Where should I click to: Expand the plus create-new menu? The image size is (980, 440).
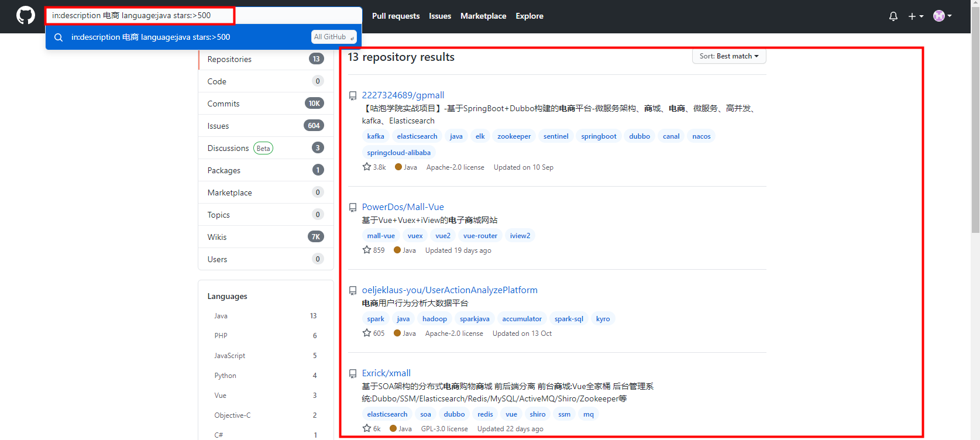(916, 16)
